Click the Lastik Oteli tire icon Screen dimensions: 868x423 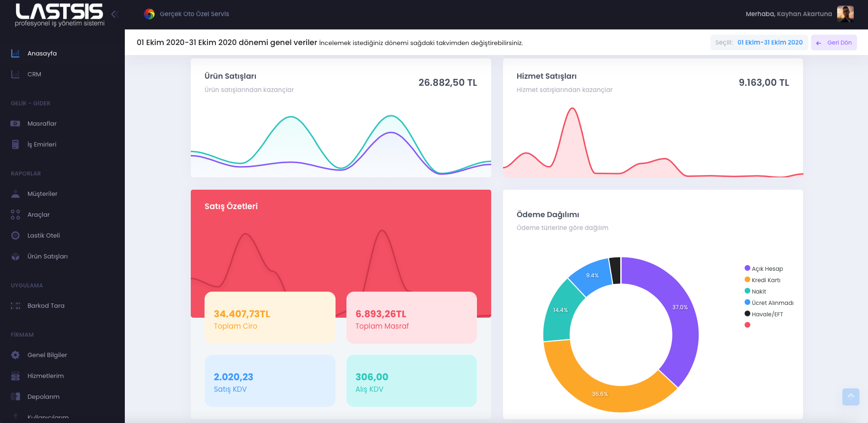point(15,235)
